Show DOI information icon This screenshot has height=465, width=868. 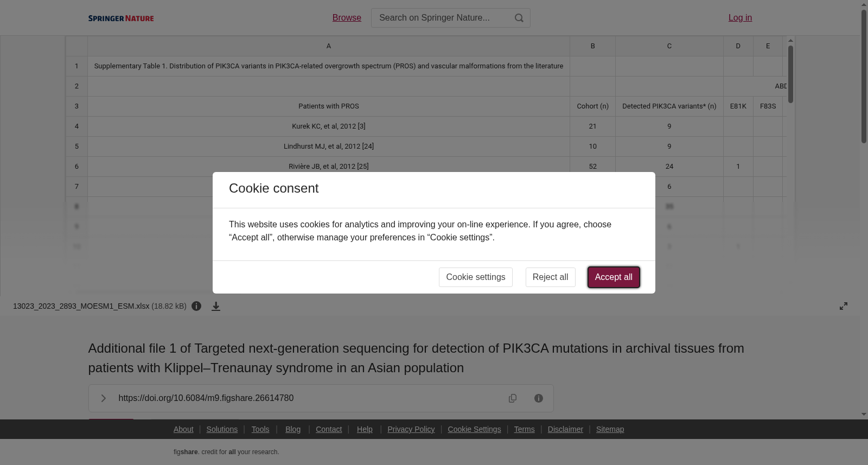[x=539, y=398]
